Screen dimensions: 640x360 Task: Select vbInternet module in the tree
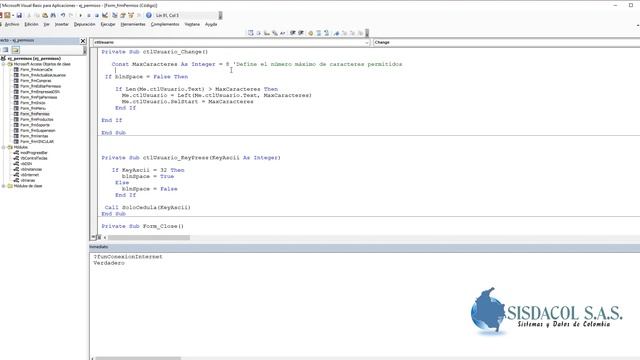[x=29, y=175]
